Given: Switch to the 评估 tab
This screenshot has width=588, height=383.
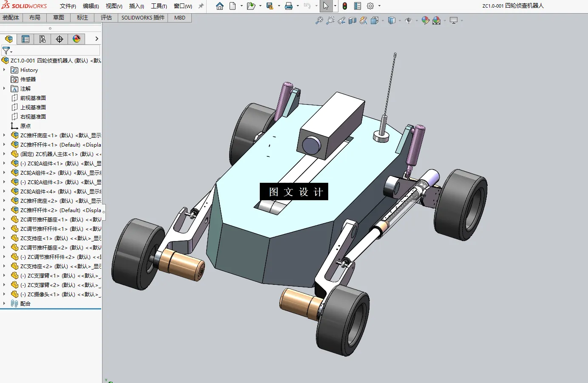Looking at the screenshot, I should (x=106, y=17).
